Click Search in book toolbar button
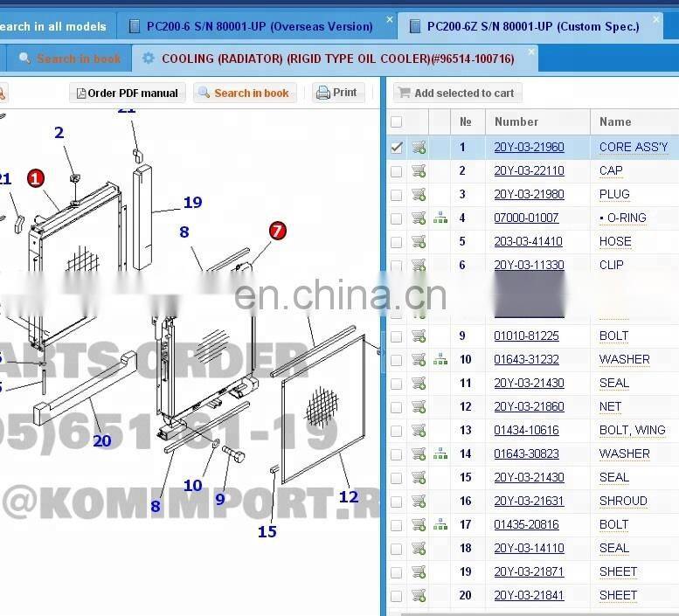Image resolution: width=679 pixels, height=616 pixels. coord(245,93)
